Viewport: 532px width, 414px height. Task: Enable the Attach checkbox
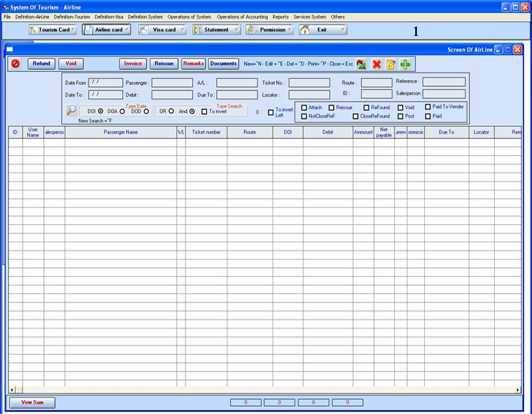(304, 107)
